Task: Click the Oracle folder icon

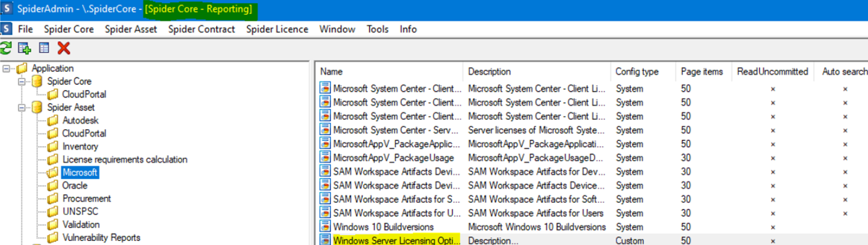Action: coord(53,185)
